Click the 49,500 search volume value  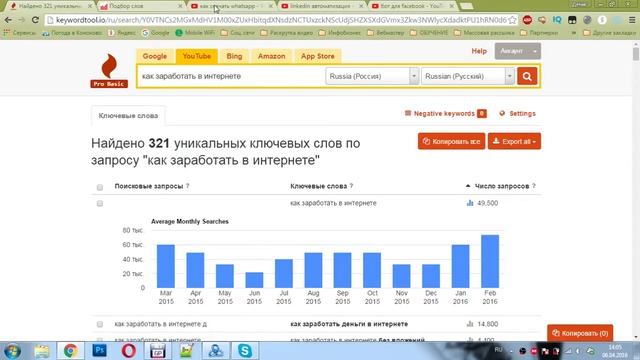pyautogui.click(x=487, y=203)
